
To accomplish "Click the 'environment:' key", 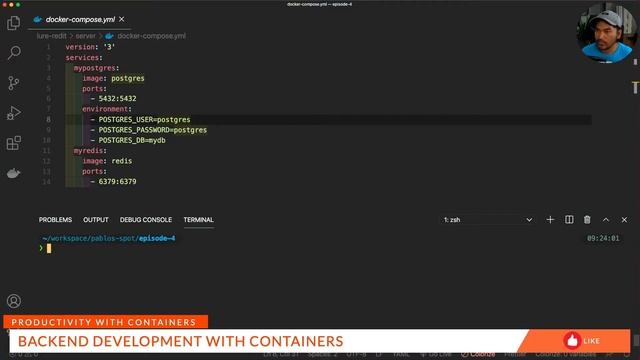I will pos(107,109).
